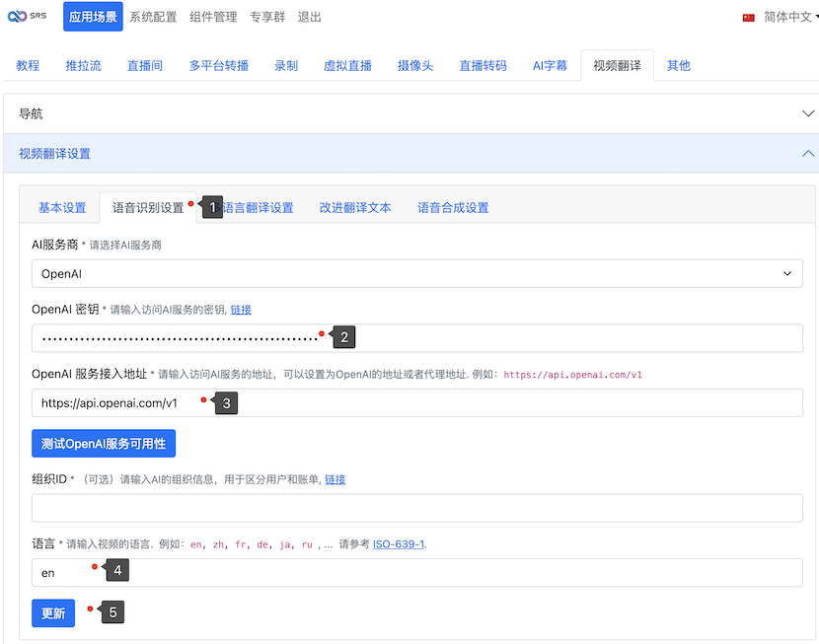Switch to the AI字幕 tab

tap(550, 65)
